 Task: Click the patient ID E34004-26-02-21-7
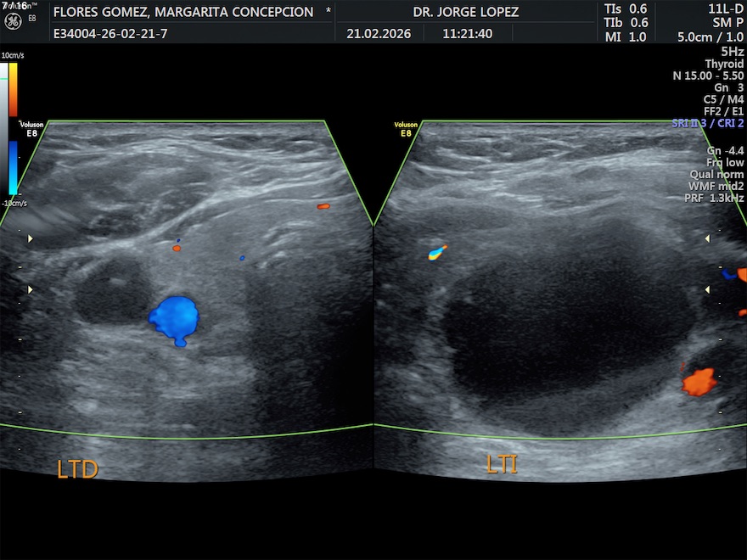[x=110, y=35]
